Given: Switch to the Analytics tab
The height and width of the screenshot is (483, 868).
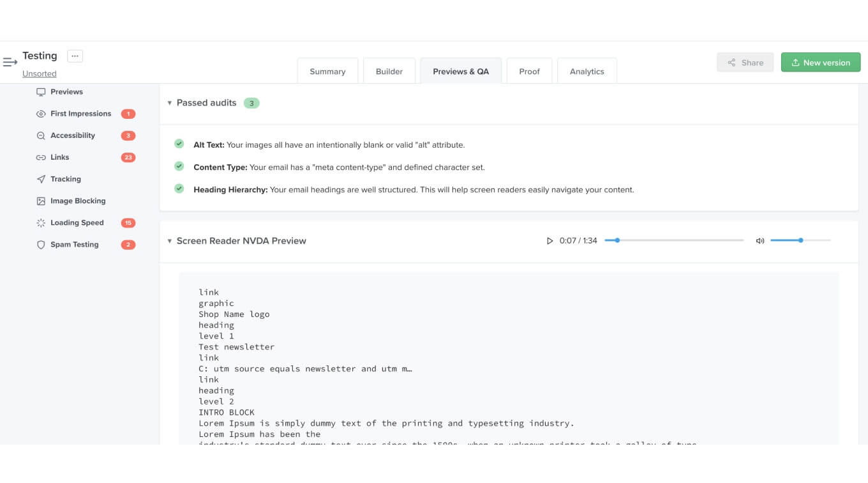Looking at the screenshot, I should (x=587, y=71).
